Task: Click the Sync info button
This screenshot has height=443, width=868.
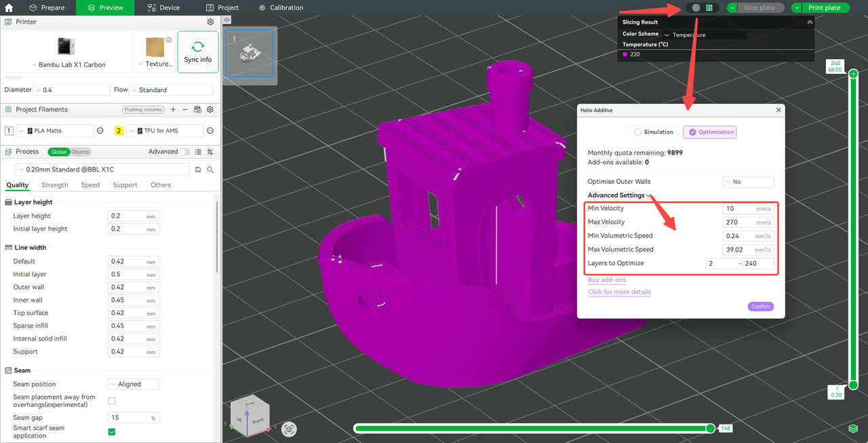Action: click(x=197, y=52)
